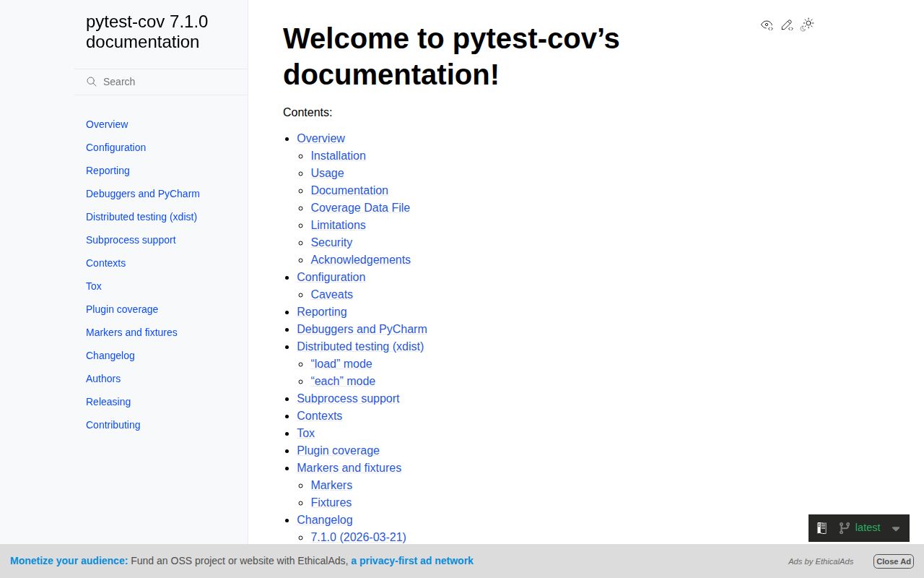
Task: Open Releasing in the sidebar
Action: point(108,402)
